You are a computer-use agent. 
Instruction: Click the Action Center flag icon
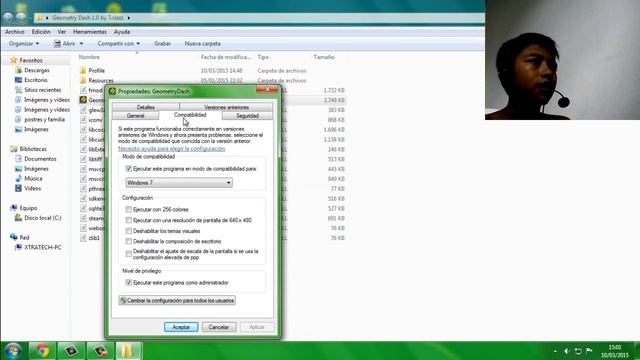tap(589, 351)
